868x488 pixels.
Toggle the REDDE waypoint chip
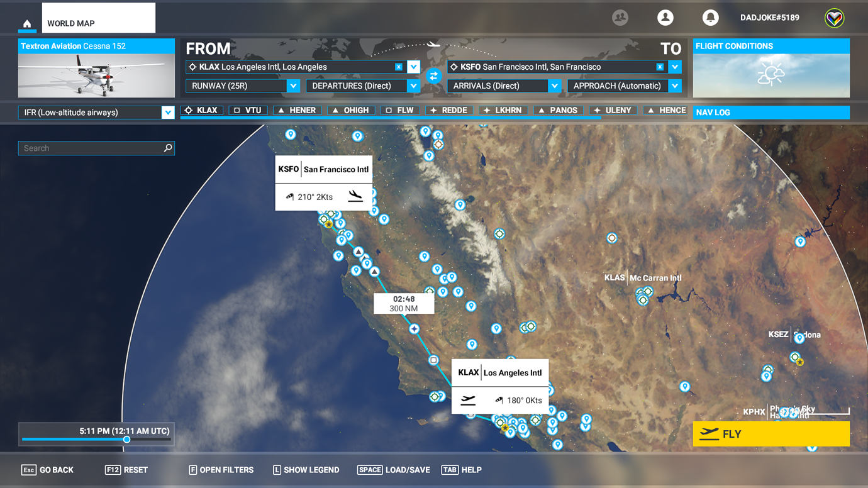coord(449,109)
